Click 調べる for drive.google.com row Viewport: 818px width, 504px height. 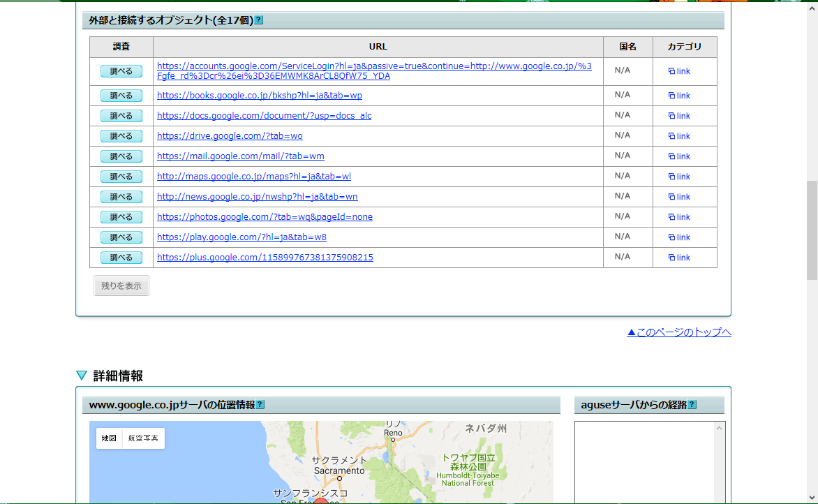tap(121, 136)
